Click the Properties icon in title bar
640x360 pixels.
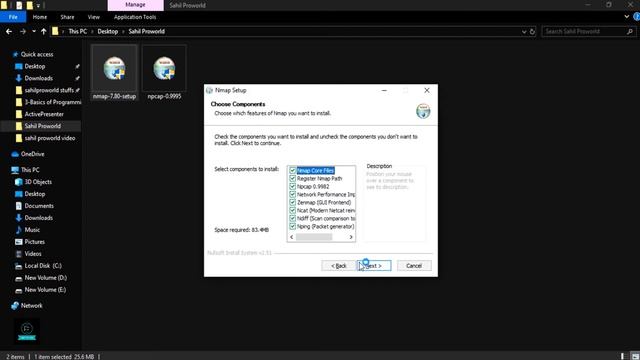click(x=19, y=5)
